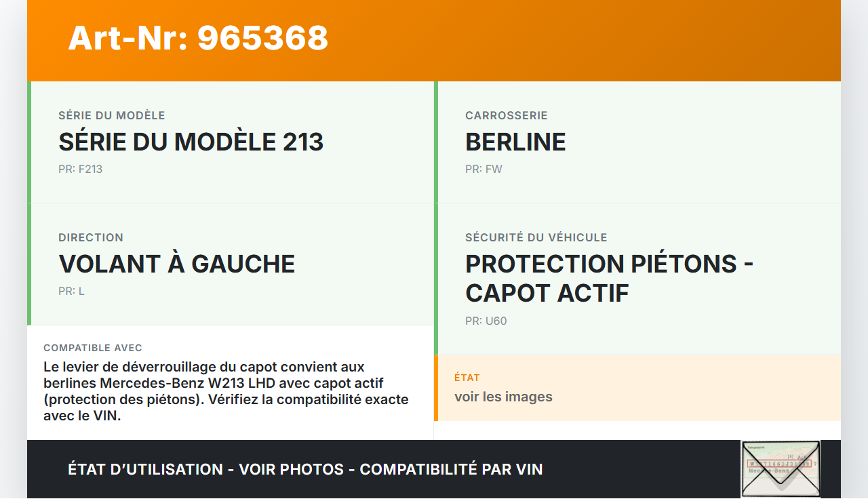
Task: Click the 'État d'utilisation' footer banner text
Action: [305, 469]
